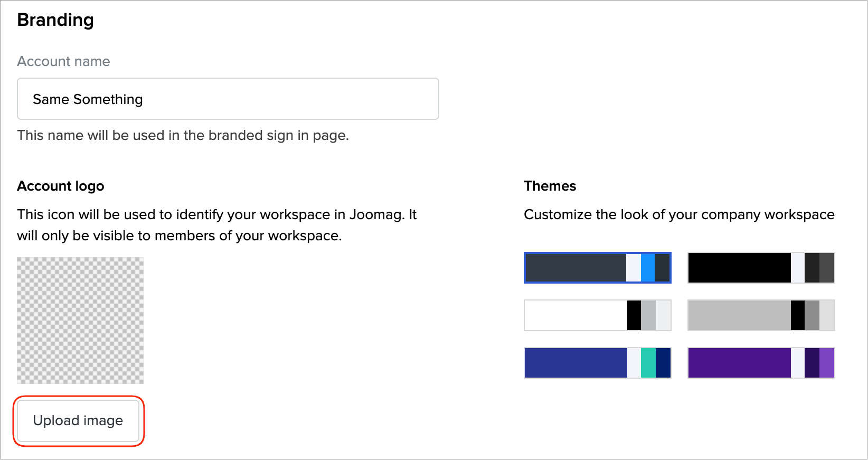
Task: Click the bright blue stripe in the slate theme
Action: click(x=648, y=268)
